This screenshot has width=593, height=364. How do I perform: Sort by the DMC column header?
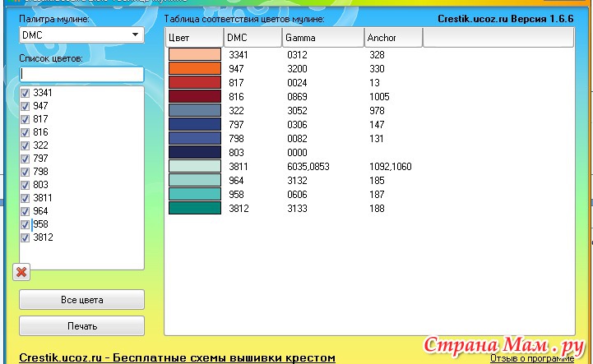(253, 38)
